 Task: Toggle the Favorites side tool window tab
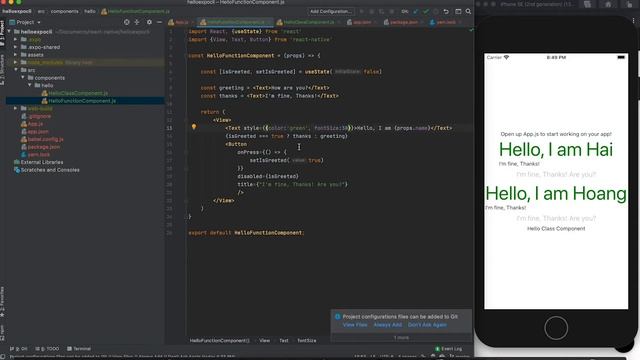tap(2, 302)
